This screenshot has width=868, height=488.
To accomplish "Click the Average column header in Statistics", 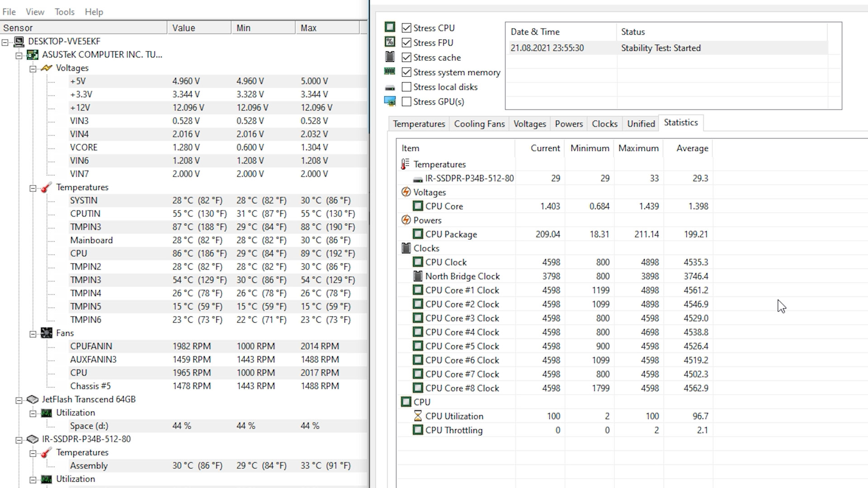I will 688,148.
